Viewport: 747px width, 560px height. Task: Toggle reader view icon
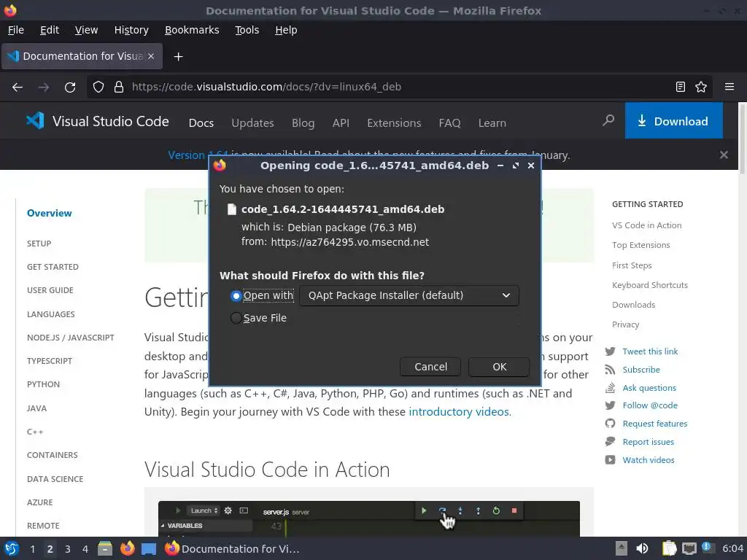[681, 87]
